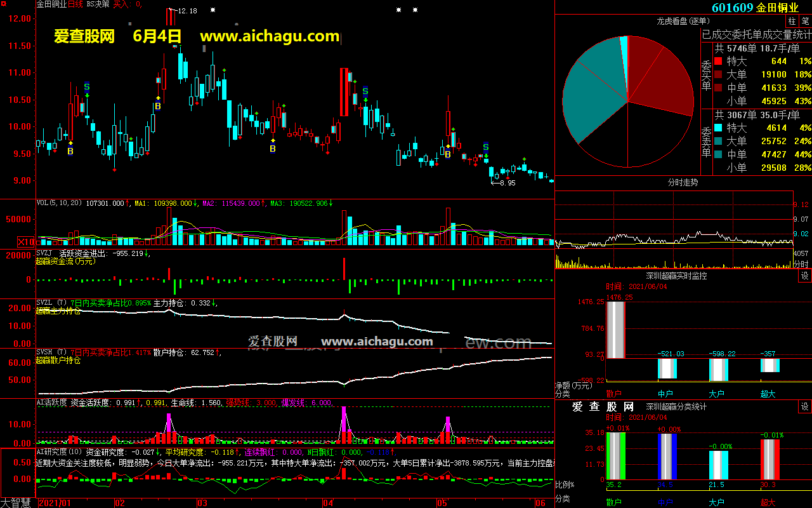Click the 分时走势 panel title
The width and height of the screenshot is (812, 508).
click(x=683, y=182)
